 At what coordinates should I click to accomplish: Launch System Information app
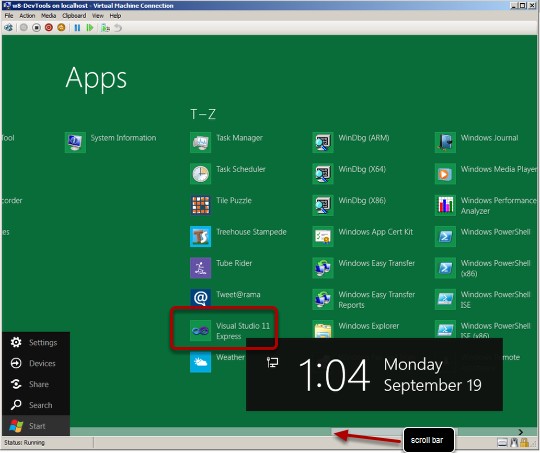[110, 142]
